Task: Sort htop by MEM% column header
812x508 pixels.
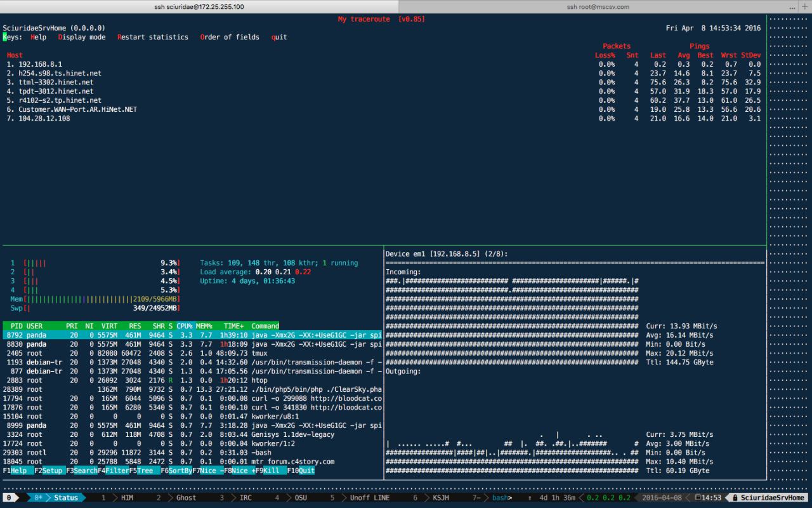Action: pyautogui.click(x=204, y=326)
